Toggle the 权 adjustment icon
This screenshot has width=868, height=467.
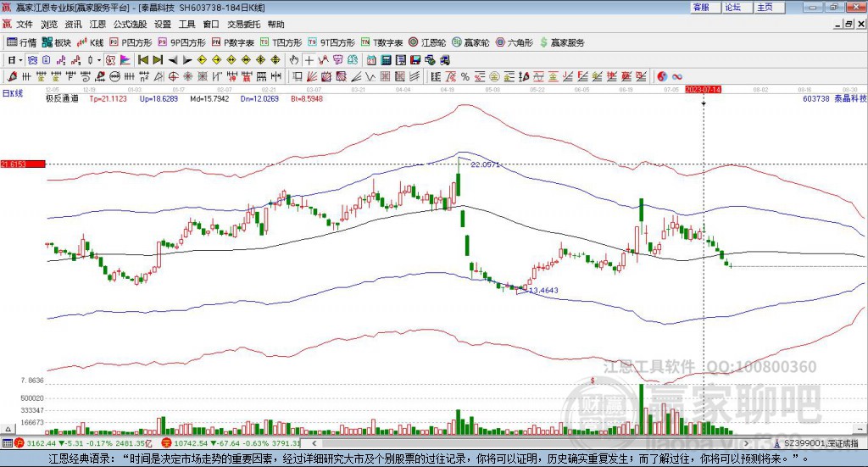[x=111, y=60]
